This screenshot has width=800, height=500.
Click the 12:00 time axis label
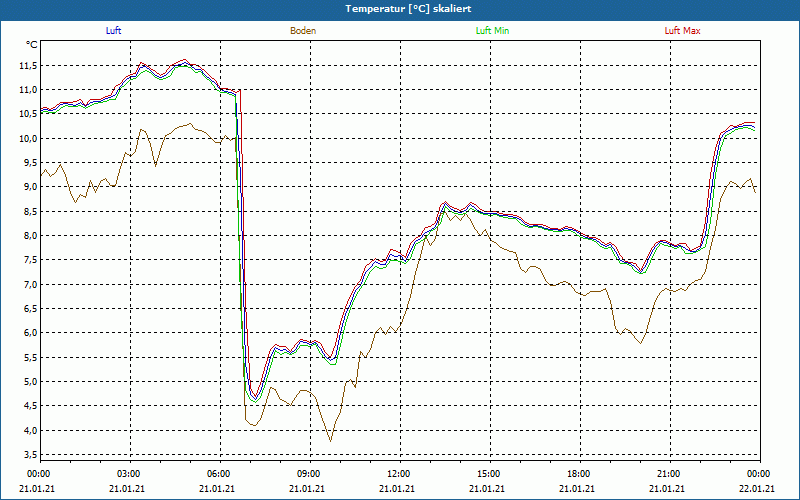[x=397, y=474]
